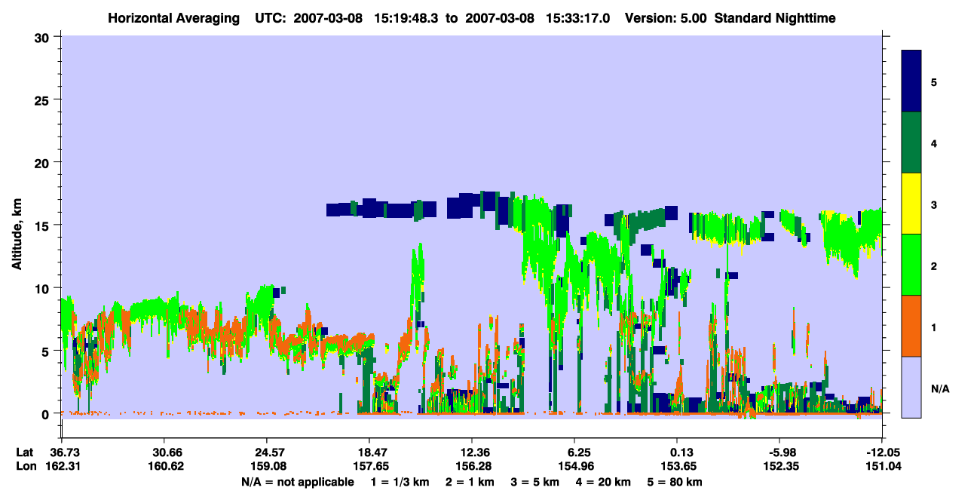The width and height of the screenshot is (980, 503).
Task: Click the 'Altitude, km' axis label
Action: tap(16, 235)
